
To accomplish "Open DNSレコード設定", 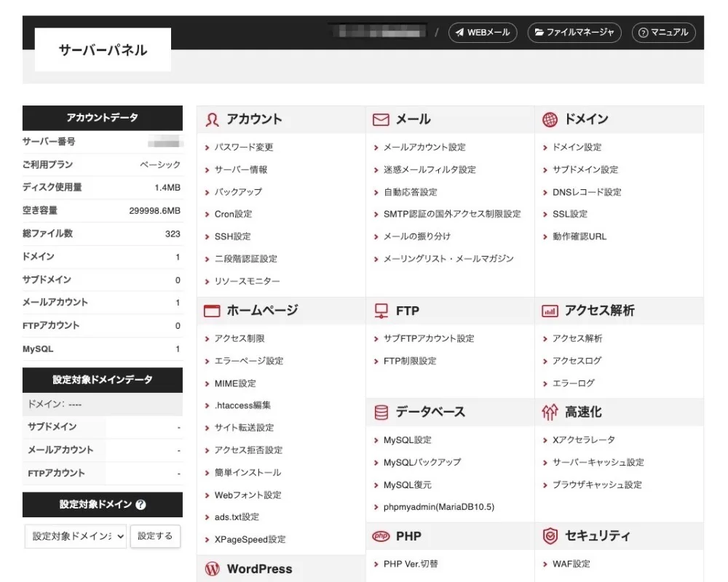I will [x=587, y=191].
